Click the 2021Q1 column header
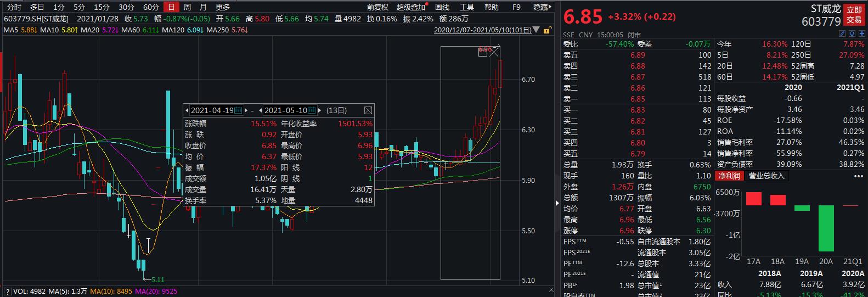This screenshot has height=297, width=868. coord(850,87)
